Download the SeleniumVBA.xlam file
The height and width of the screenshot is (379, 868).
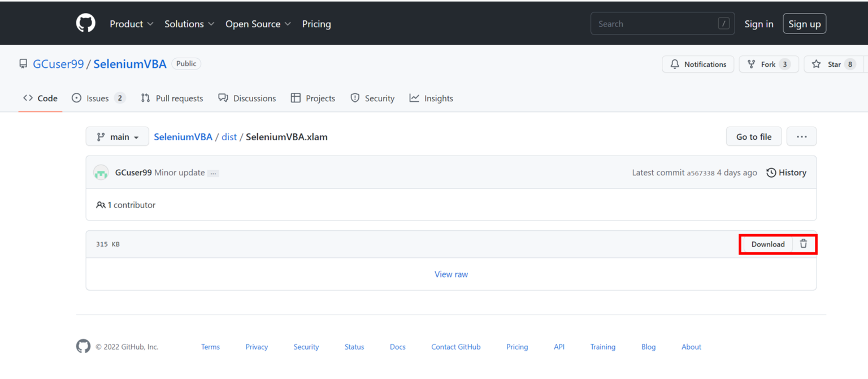point(767,244)
